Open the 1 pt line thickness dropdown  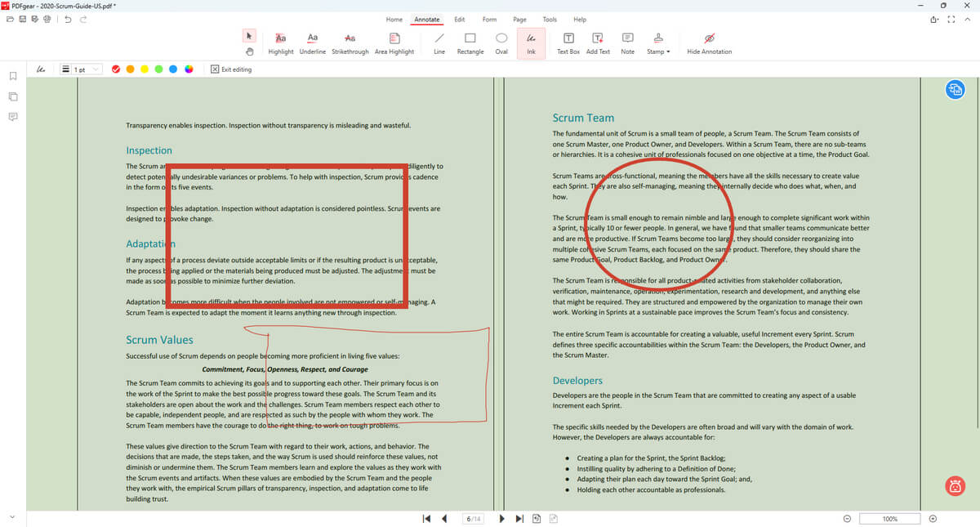82,69
